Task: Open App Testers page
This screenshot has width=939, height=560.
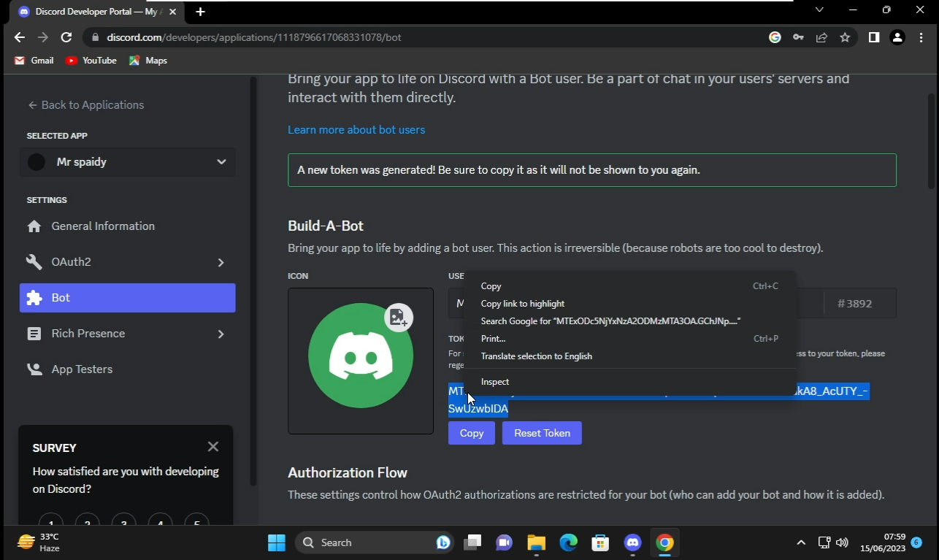Action: [128, 369]
